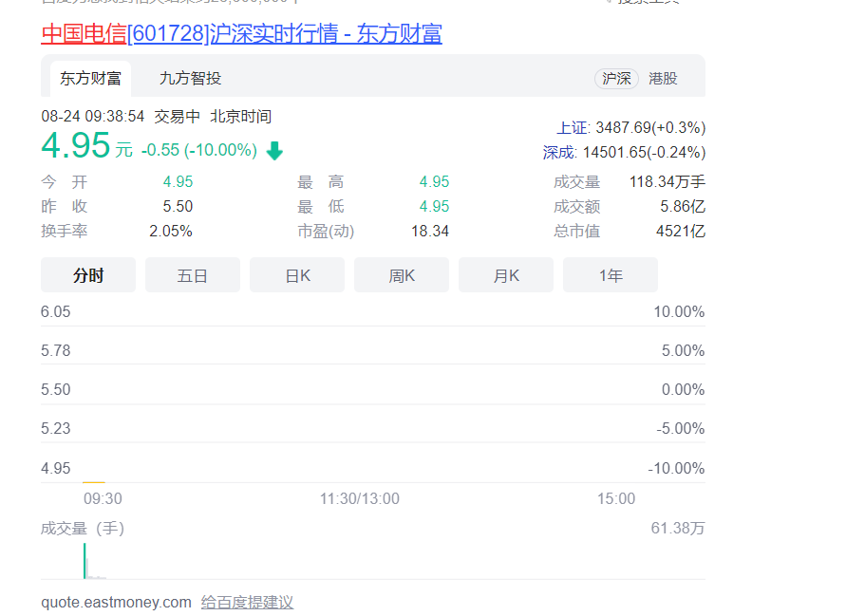Screen dimensions: 846x616
Task: Open the 中国电信[601728] 东方财富 result link
Action: coord(241,33)
